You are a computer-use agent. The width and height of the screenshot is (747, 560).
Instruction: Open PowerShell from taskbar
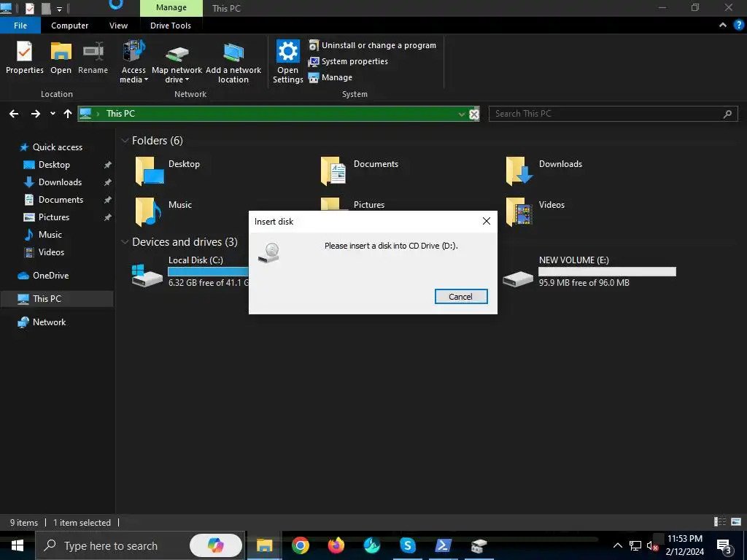(443, 545)
